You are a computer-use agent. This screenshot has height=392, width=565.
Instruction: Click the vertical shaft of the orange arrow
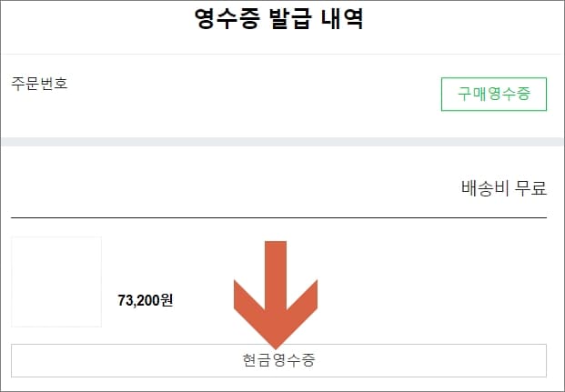pos(276,276)
